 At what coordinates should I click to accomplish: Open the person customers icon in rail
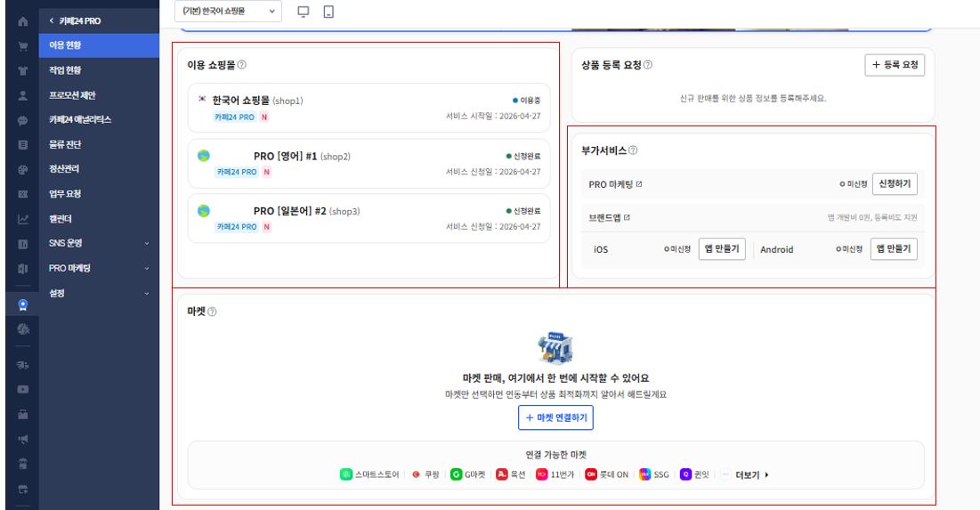[22, 95]
